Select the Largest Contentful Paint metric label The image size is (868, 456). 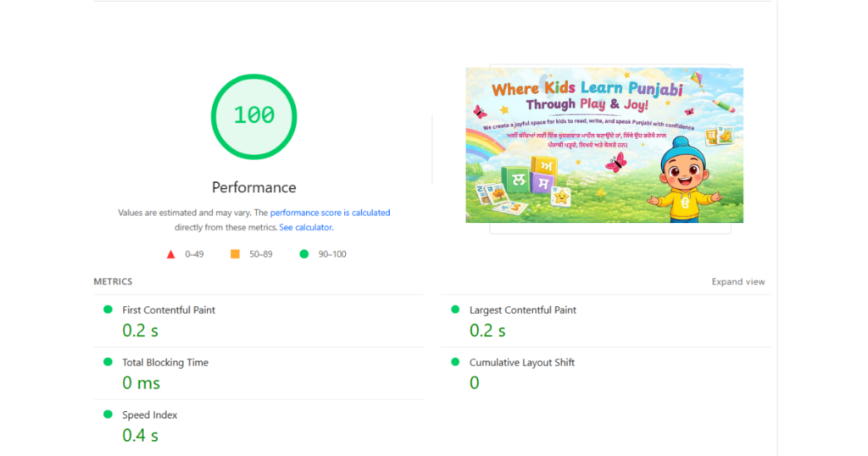523,310
